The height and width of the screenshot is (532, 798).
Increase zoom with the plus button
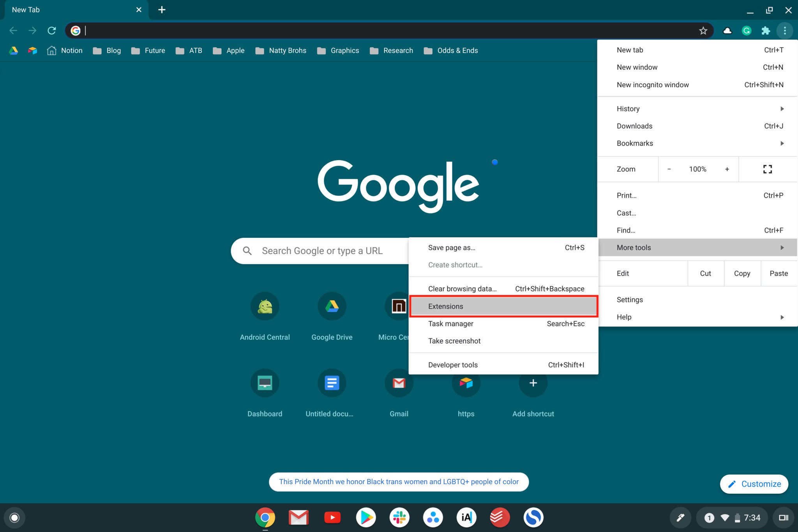click(727, 169)
